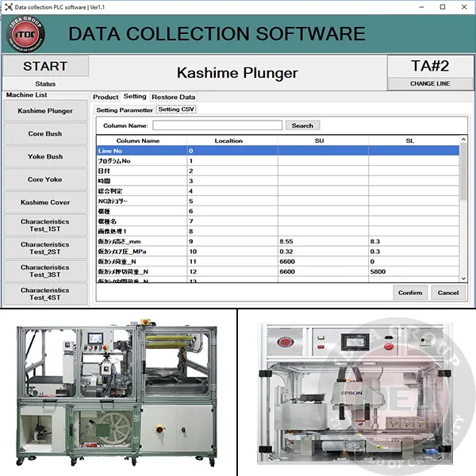Click location cell 12

coord(232,271)
